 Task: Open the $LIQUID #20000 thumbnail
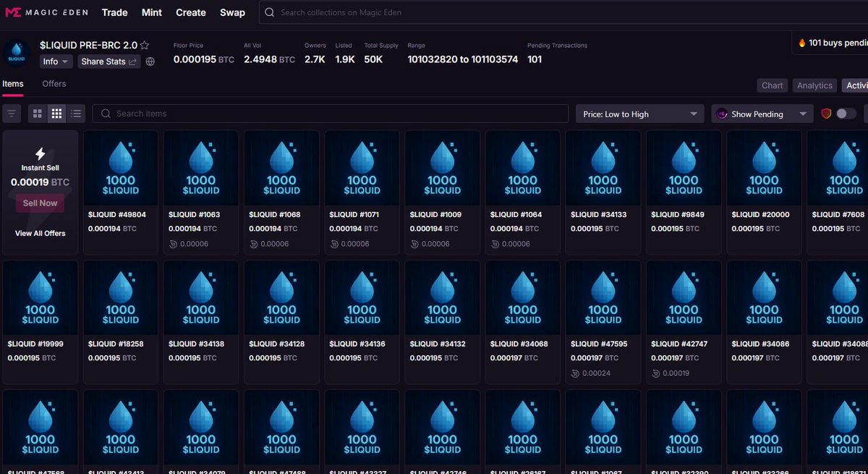[764, 168]
